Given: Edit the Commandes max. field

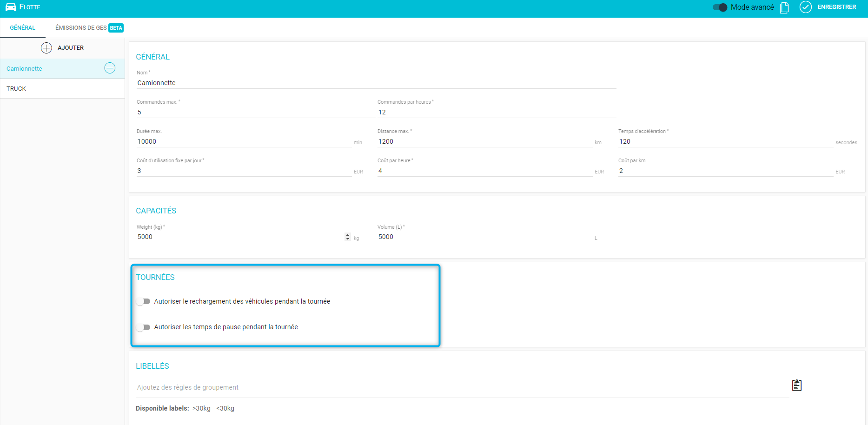Looking at the screenshot, I should (x=256, y=112).
